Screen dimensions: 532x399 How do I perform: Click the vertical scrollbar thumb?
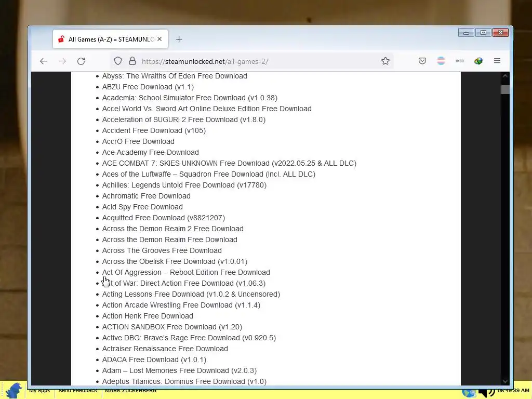505,89
